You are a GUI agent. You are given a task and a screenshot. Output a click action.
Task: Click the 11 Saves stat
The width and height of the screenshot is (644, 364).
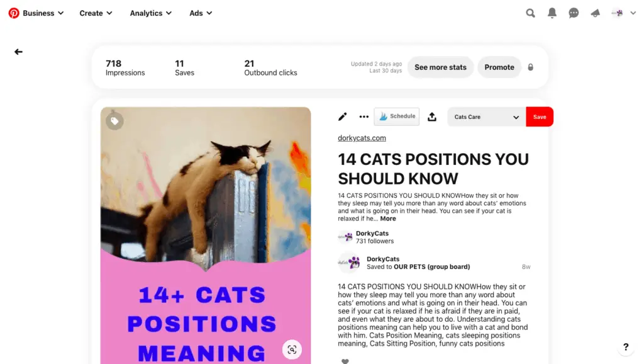(x=184, y=67)
